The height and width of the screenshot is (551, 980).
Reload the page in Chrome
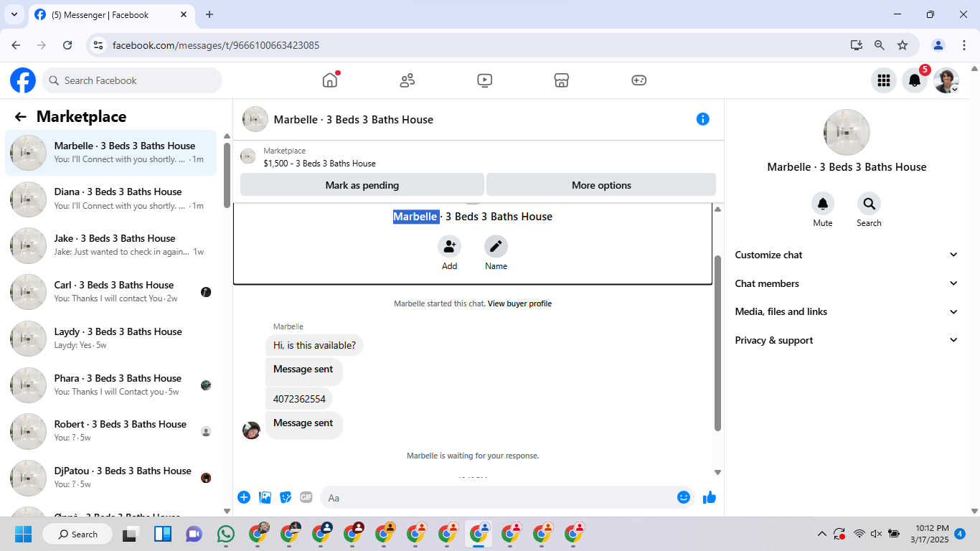(67, 45)
